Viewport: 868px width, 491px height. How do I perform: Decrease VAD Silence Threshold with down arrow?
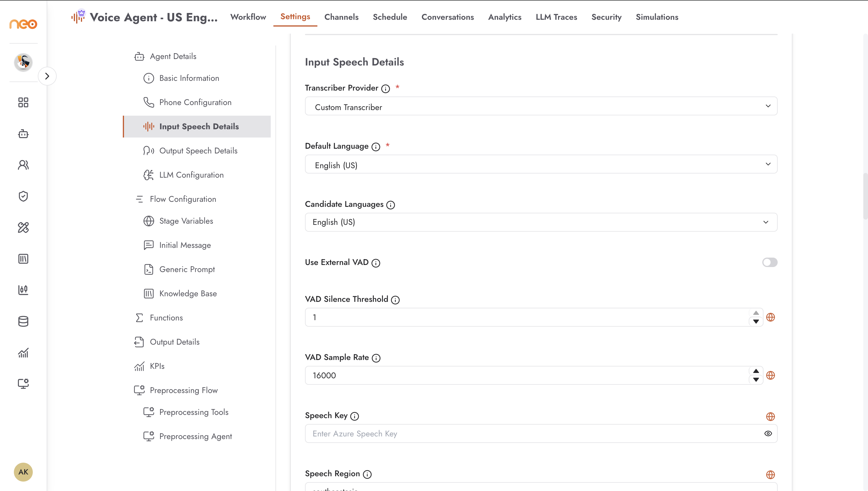(x=756, y=321)
